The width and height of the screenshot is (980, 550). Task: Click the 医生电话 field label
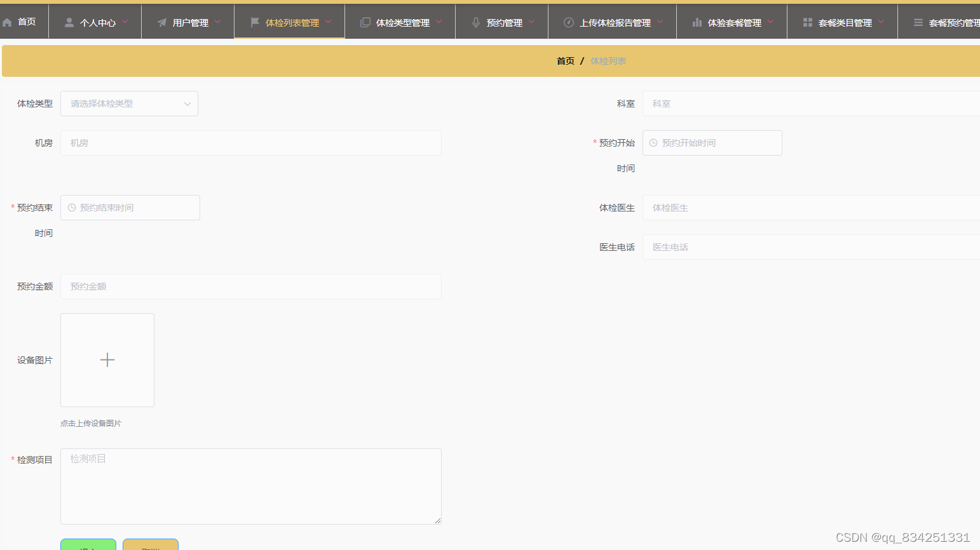[x=617, y=247]
